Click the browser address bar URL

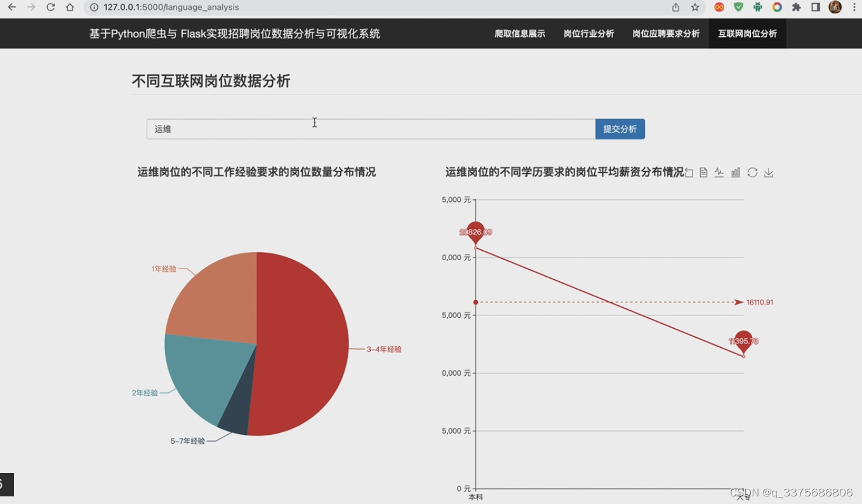171,8
